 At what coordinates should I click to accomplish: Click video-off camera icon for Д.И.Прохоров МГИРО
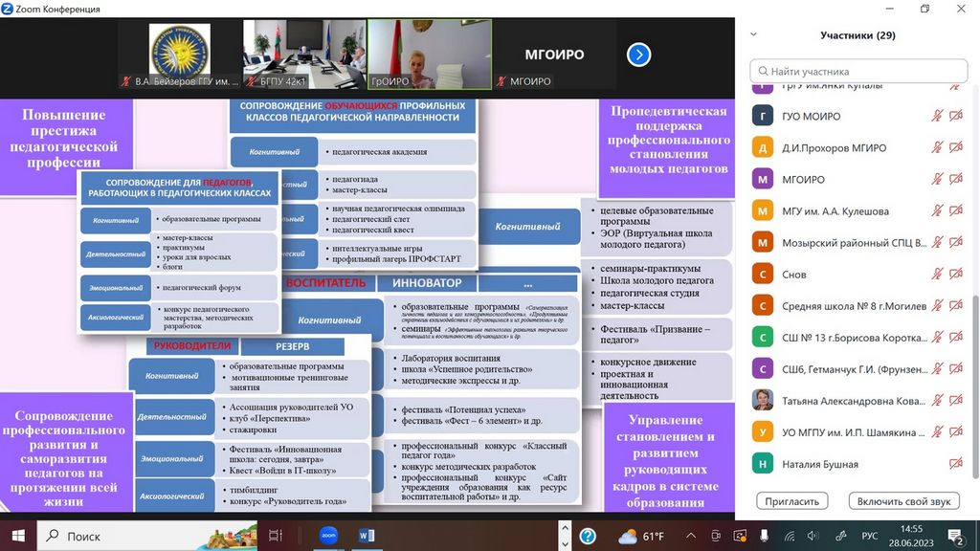pos(955,148)
